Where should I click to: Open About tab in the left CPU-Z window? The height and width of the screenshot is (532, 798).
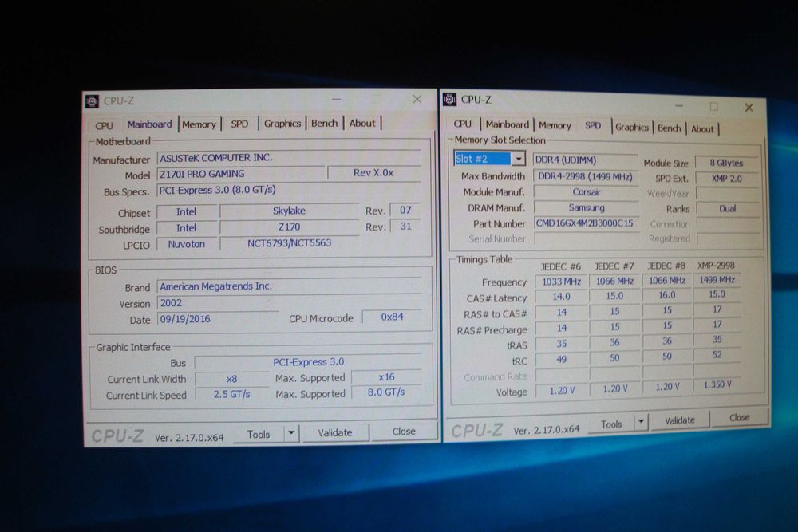(362, 123)
